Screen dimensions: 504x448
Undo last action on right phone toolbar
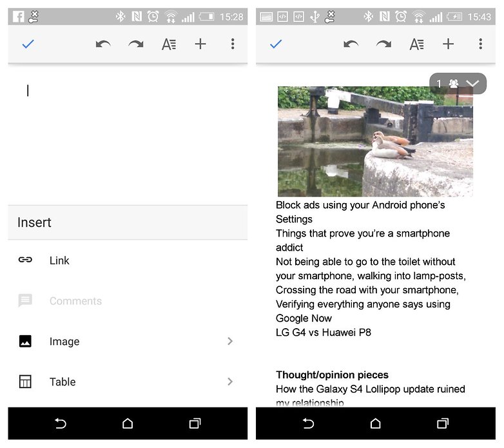click(x=351, y=44)
